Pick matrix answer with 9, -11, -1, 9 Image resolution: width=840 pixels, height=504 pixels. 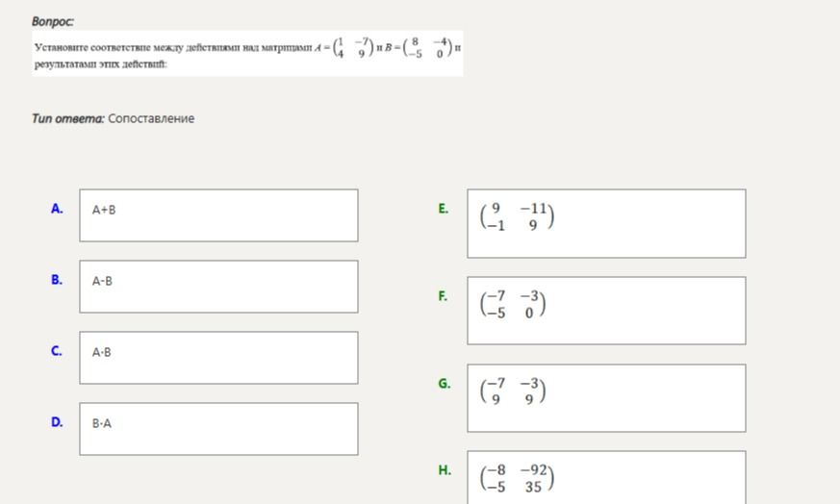[606, 223]
